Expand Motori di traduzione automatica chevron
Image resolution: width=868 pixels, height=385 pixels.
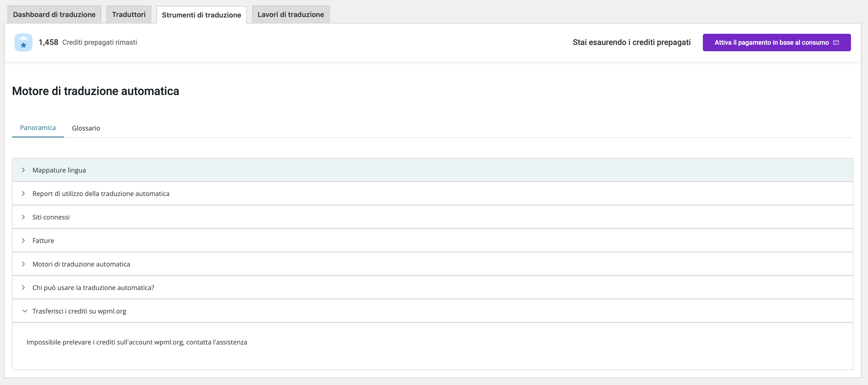coord(23,264)
